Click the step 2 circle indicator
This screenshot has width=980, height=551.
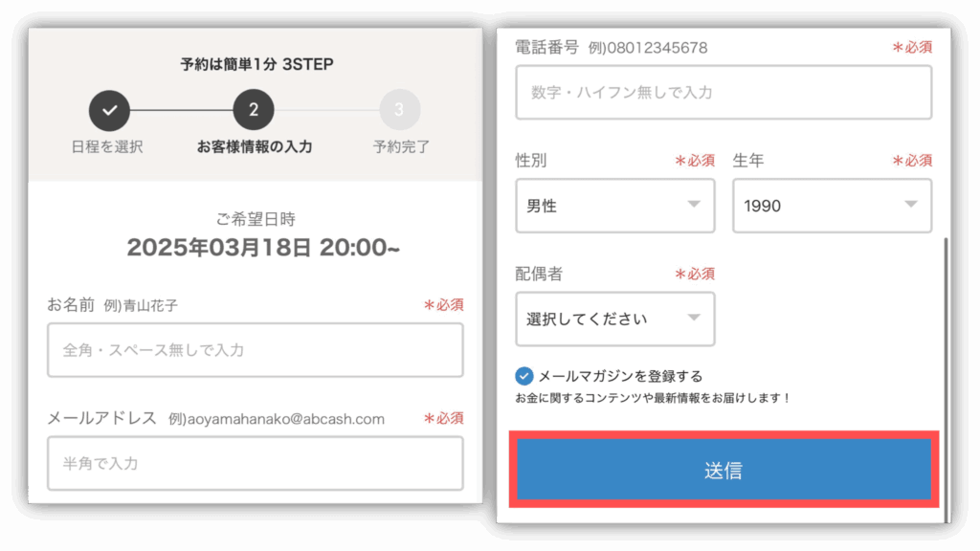pos(253,110)
